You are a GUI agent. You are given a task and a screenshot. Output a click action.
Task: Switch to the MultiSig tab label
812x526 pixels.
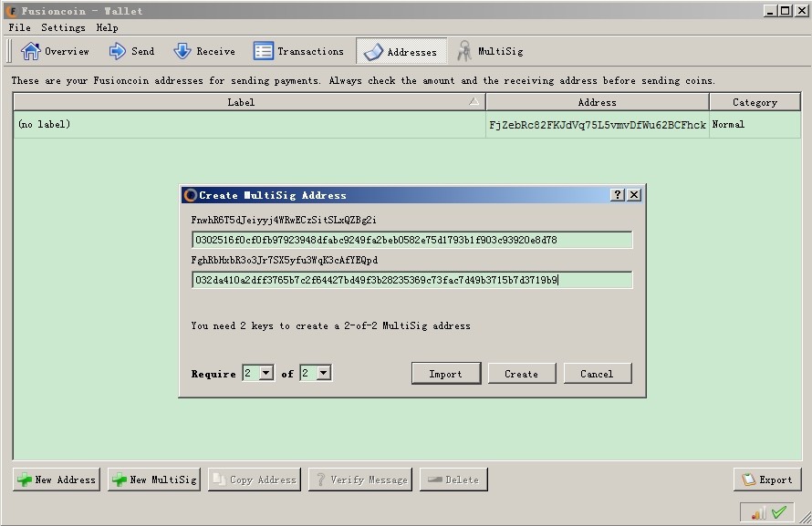point(500,51)
